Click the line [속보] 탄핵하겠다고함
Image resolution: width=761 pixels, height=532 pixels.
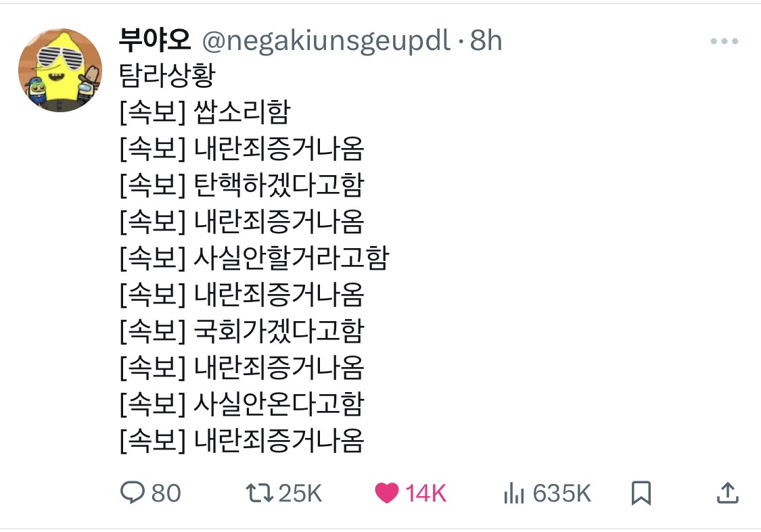click(241, 185)
